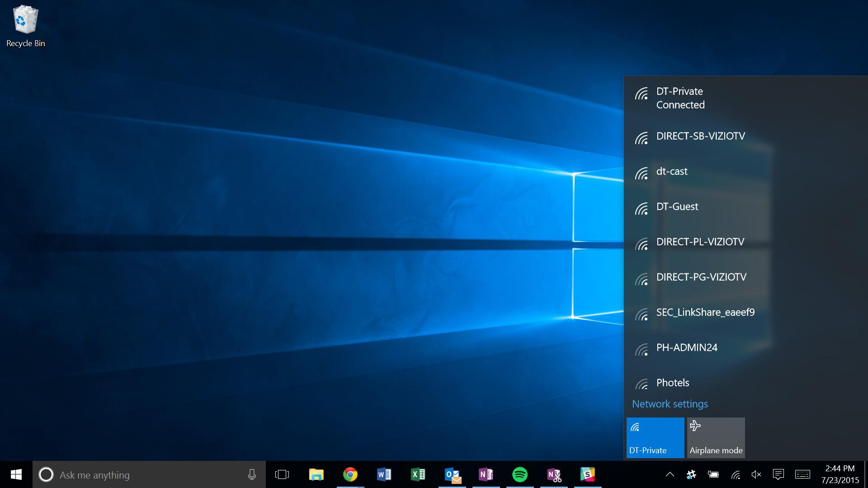This screenshot has height=488, width=868.
Task: Open the Recycle Bin desktop icon
Action: (x=26, y=26)
